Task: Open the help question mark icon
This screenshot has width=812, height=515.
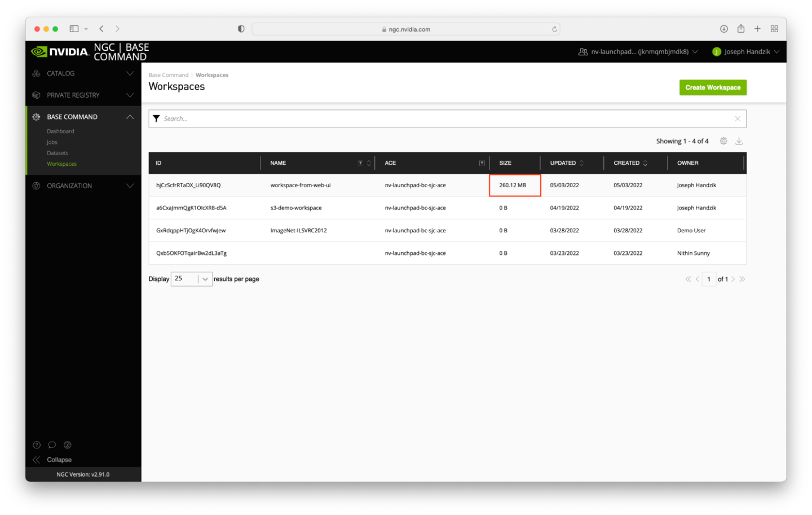Action: point(37,445)
